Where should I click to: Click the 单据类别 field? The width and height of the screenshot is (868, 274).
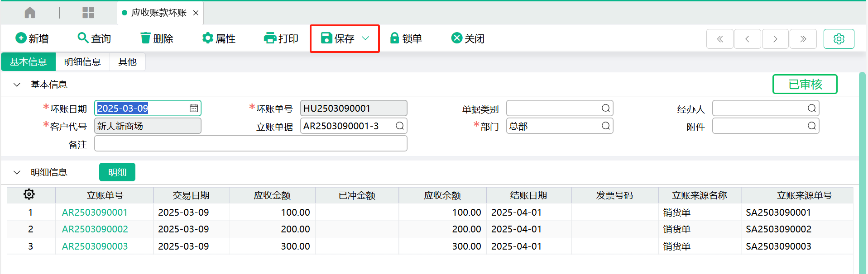pos(560,108)
